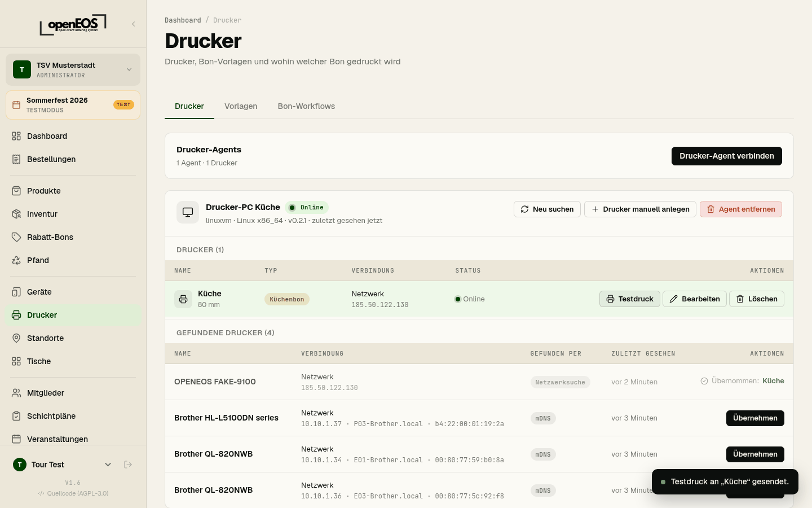Open Standorte in the sidebar
812x508 pixels.
pyautogui.click(x=73, y=338)
